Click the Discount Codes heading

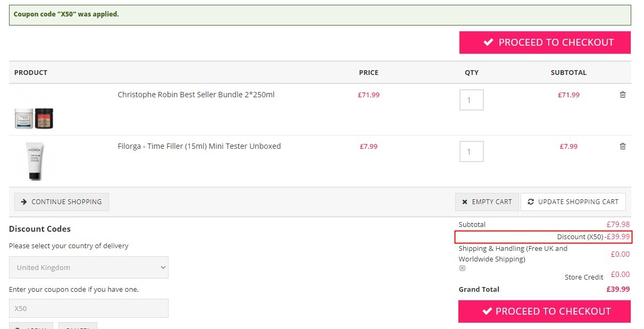pos(40,229)
